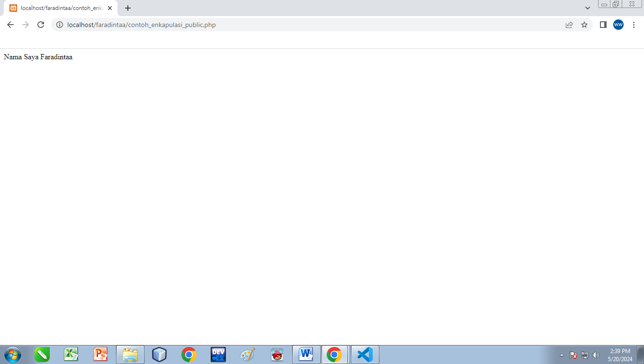Switch to Word in the taskbar
644x364 pixels.
tap(306, 355)
